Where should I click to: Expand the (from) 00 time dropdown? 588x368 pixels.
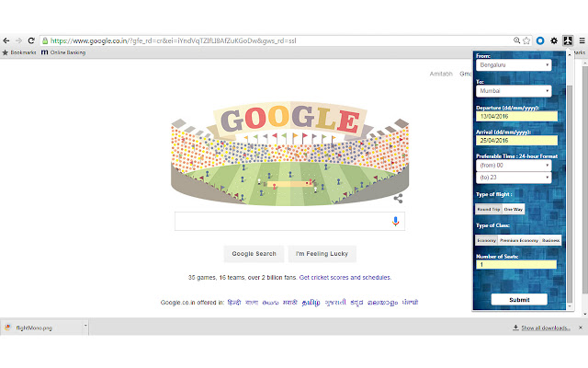coord(514,166)
